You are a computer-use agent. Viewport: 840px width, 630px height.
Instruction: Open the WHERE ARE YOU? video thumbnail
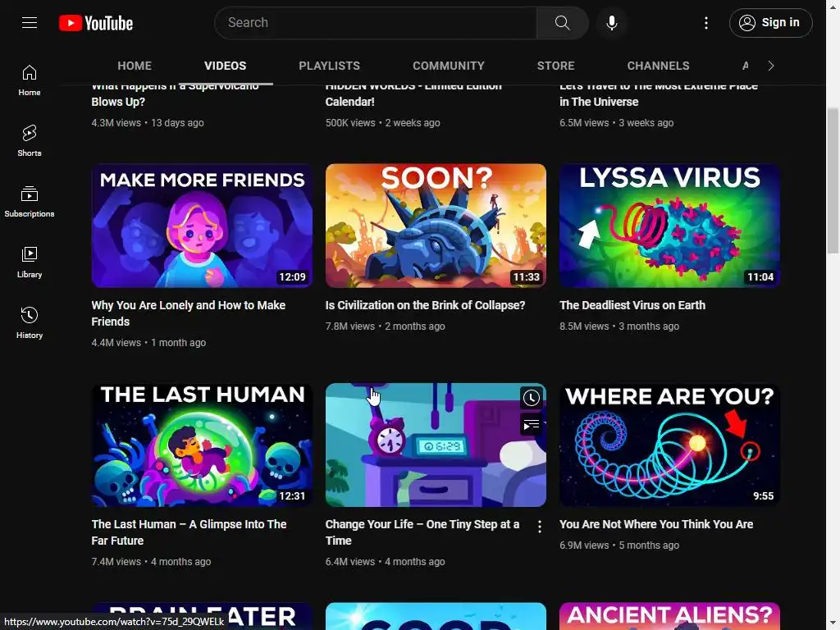click(669, 445)
